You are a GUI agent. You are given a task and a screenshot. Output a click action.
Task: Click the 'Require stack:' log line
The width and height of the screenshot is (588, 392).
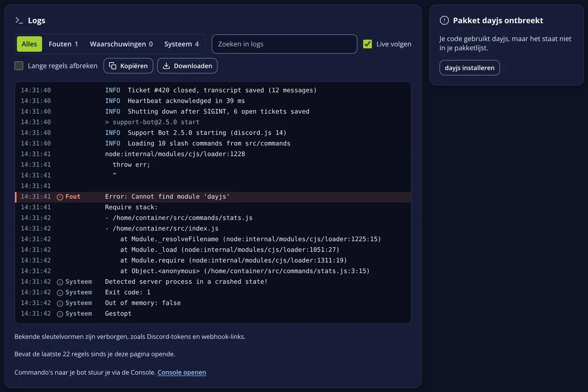[x=213, y=207]
